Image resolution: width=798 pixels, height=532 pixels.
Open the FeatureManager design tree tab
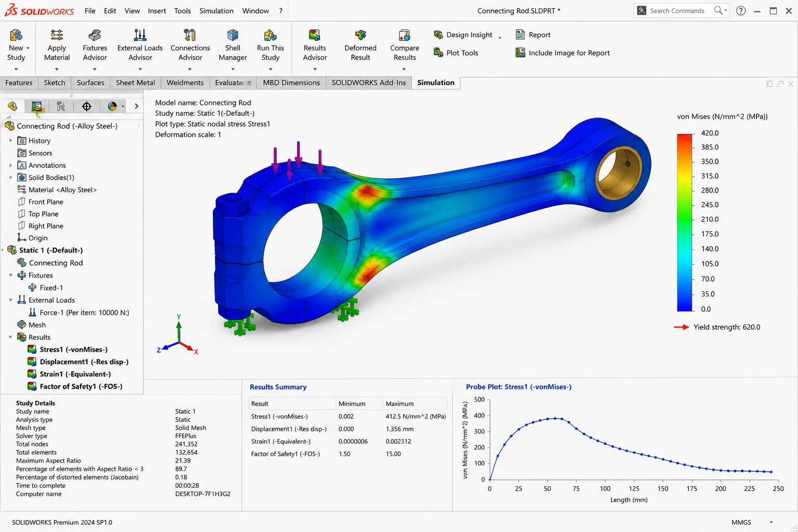point(12,106)
